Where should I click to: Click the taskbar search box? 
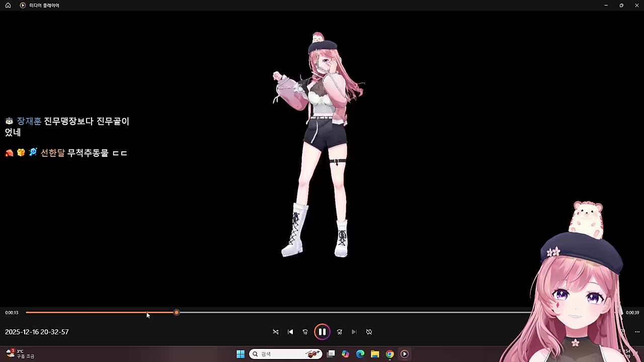pyautogui.click(x=285, y=354)
